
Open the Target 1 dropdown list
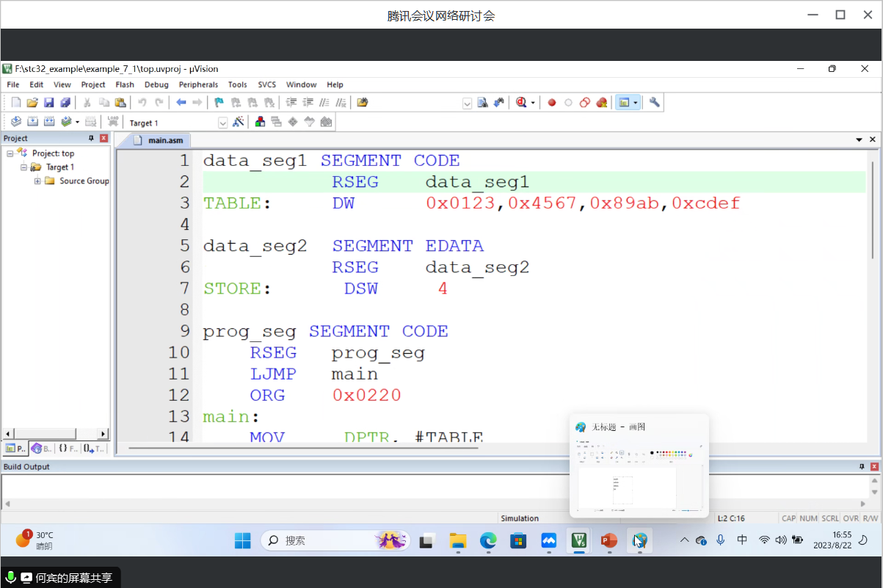click(222, 123)
